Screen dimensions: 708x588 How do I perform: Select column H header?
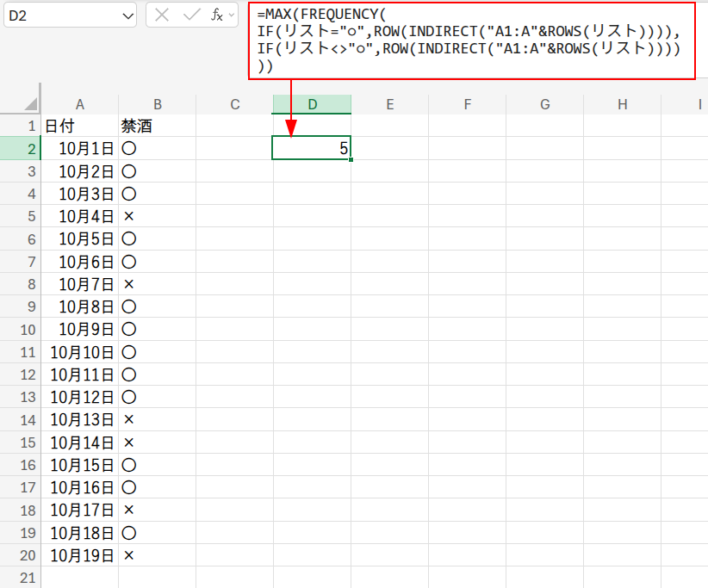[622, 104]
